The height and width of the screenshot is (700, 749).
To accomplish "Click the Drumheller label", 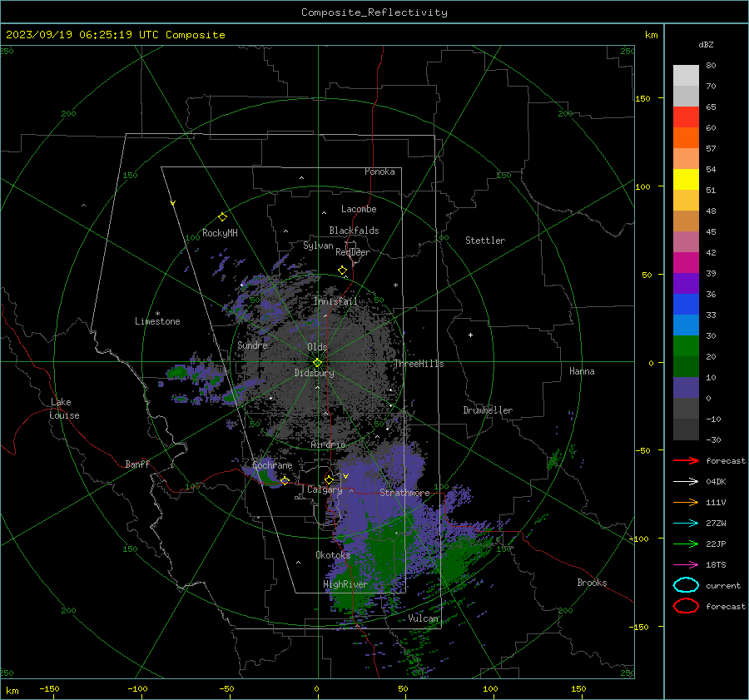I will pyautogui.click(x=488, y=410).
